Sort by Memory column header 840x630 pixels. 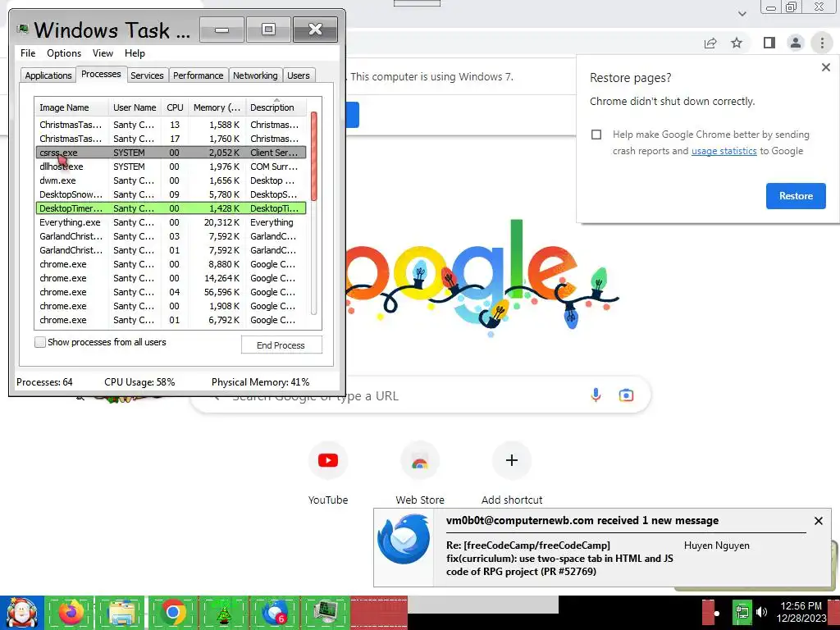tap(217, 107)
